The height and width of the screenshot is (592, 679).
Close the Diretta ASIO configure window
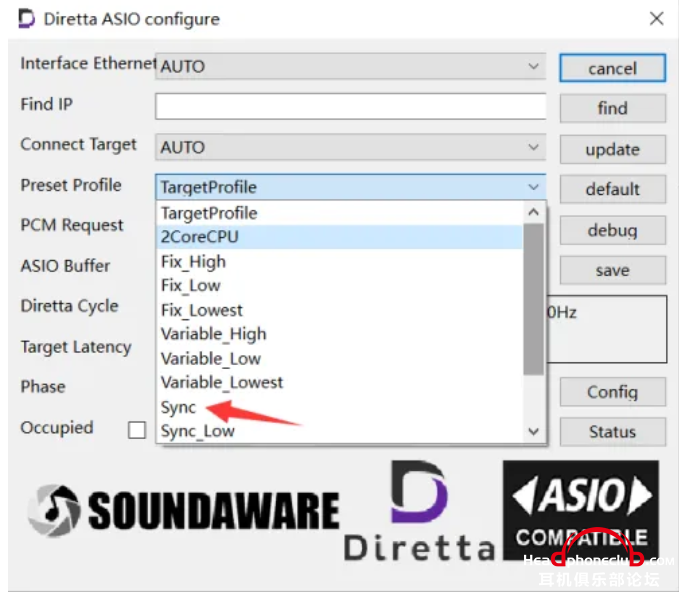(656, 19)
